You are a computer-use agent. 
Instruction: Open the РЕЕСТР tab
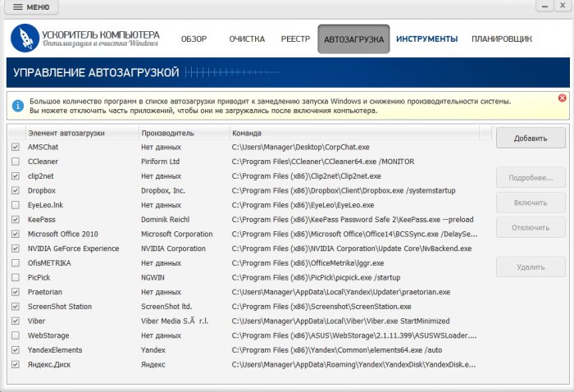point(295,39)
